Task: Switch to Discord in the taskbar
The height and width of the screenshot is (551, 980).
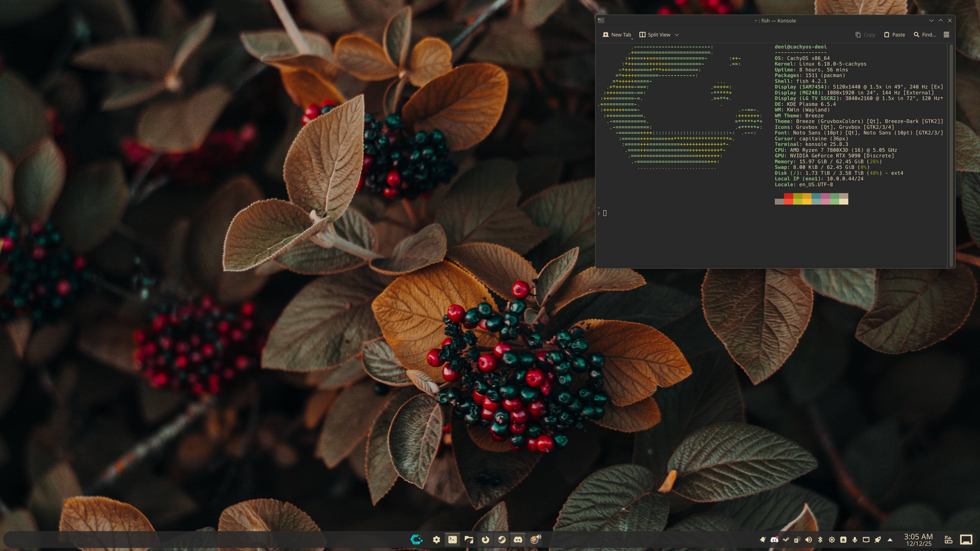Action: tap(518, 539)
